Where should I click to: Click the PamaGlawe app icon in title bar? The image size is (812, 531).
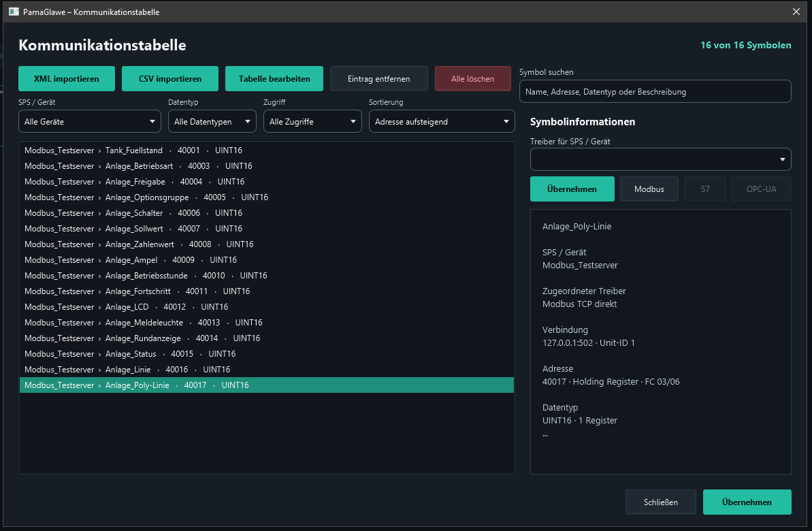pos(14,12)
